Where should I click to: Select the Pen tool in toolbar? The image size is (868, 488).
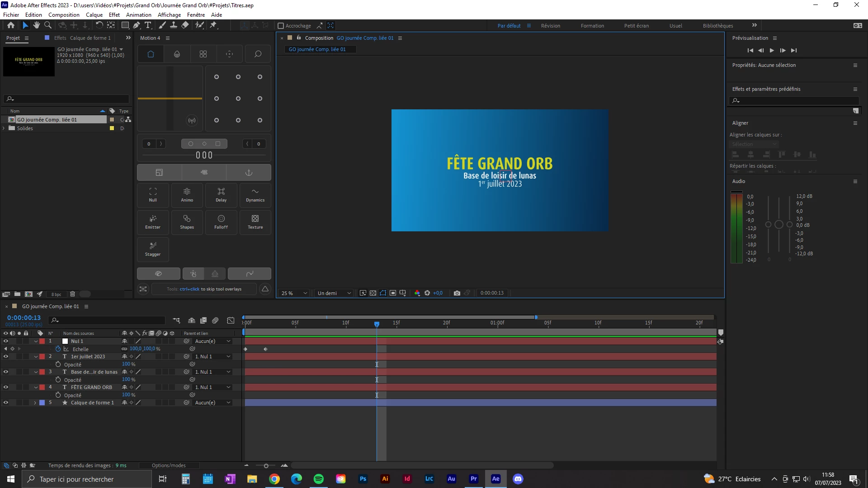click(137, 25)
